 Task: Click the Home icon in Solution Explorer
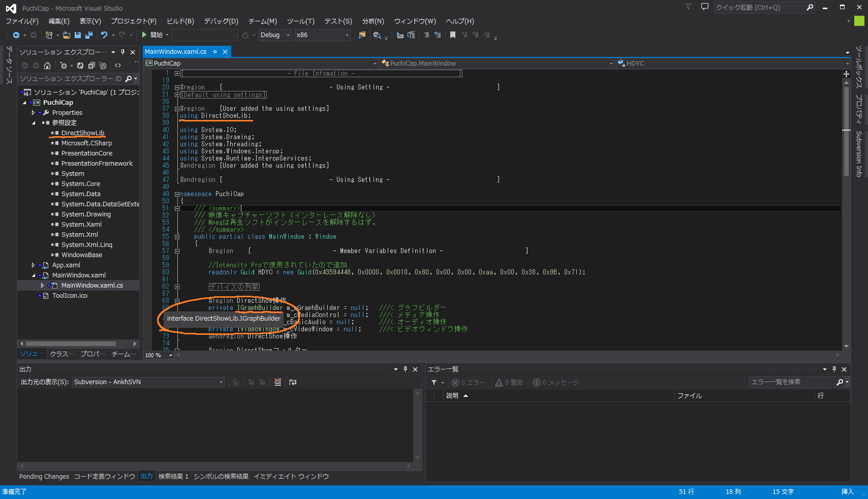47,66
